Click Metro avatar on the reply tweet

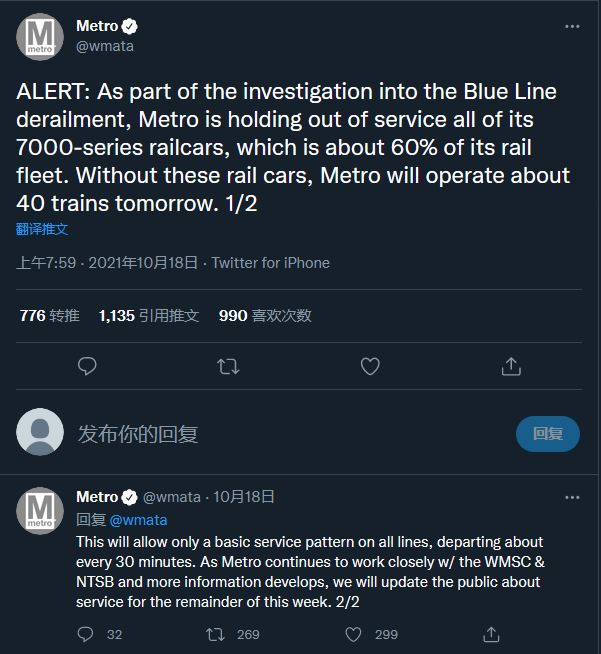[40, 509]
